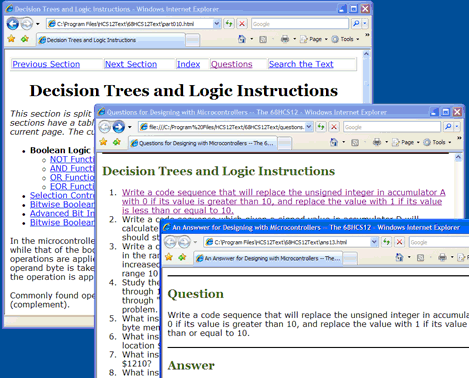The width and height of the screenshot is (469, 378).
Task: Open Page menu in Decision Trees window
Action: coord(313,39)
